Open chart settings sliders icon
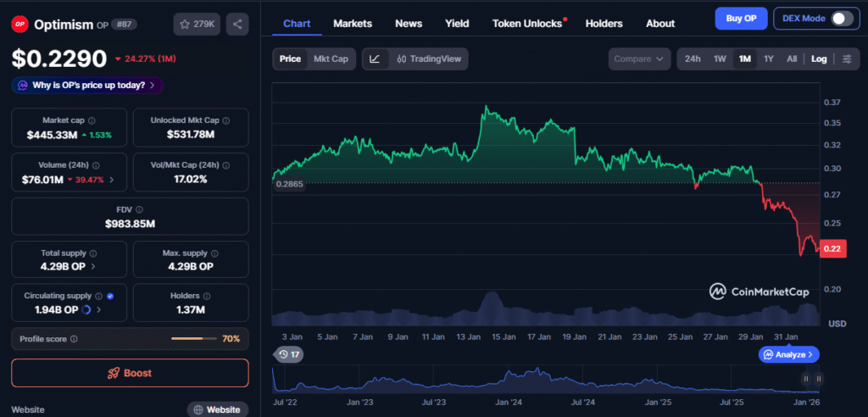The width and height of the screenshot is (868, 417). 846,59
